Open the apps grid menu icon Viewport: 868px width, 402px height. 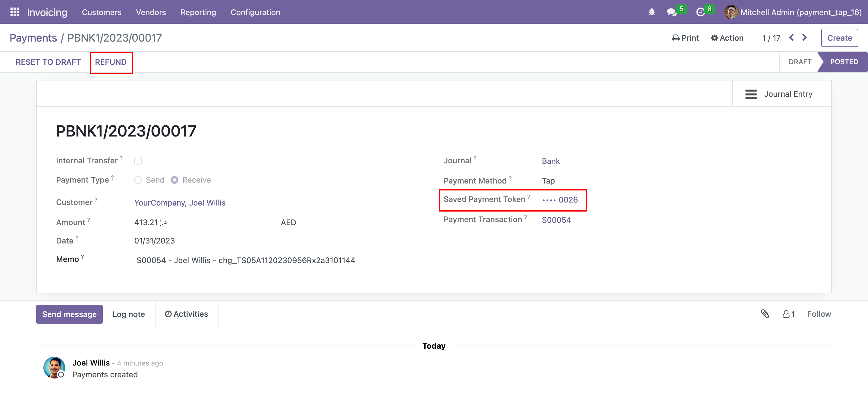[x=14, y=12]
